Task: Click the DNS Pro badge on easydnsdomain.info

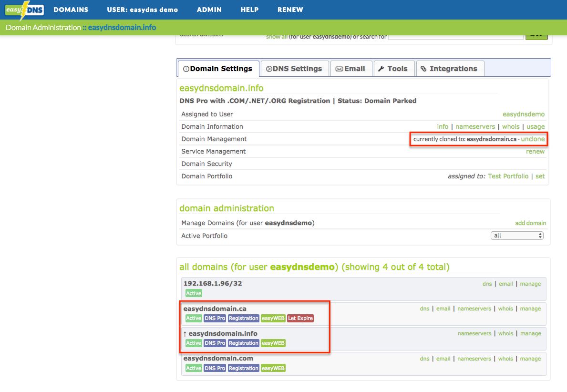Action: click(215, 343)
